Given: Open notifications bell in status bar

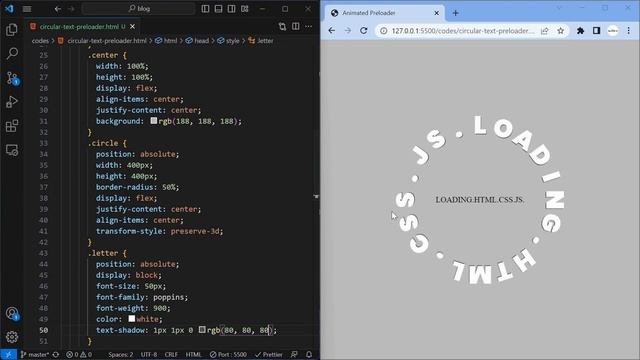Looking at the screenshot, I should point(309,354).
